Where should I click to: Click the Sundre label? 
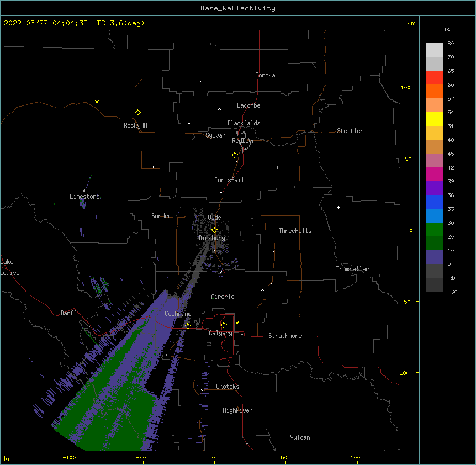pos(161,216)
